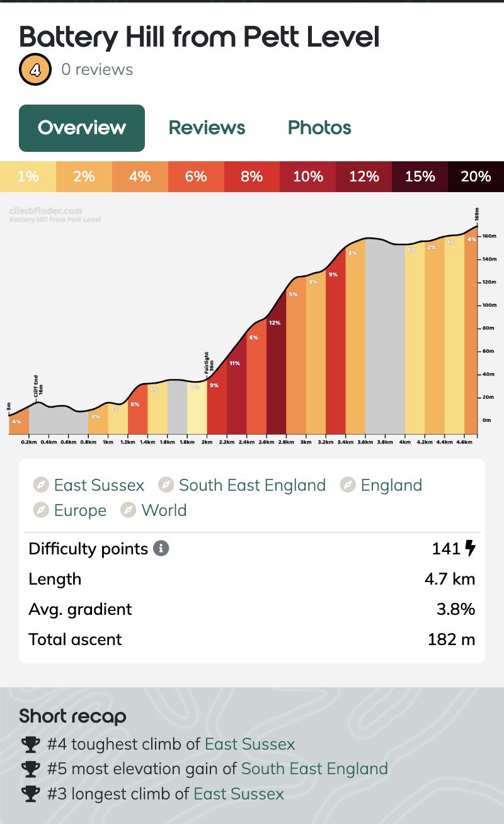This screenshot has height=824, width=504.
Task: Click compass icon beside East Sussex
Action: point(41,485)
